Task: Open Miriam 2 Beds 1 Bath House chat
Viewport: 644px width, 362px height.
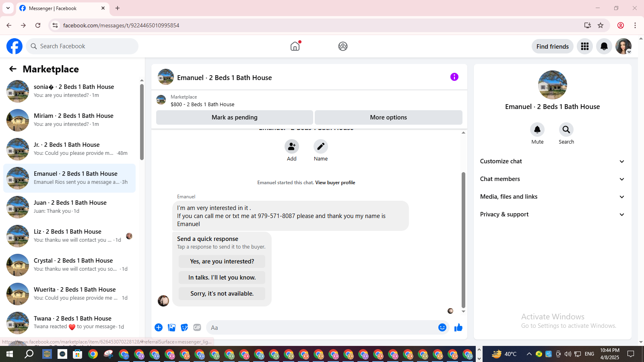Action: 69,120
